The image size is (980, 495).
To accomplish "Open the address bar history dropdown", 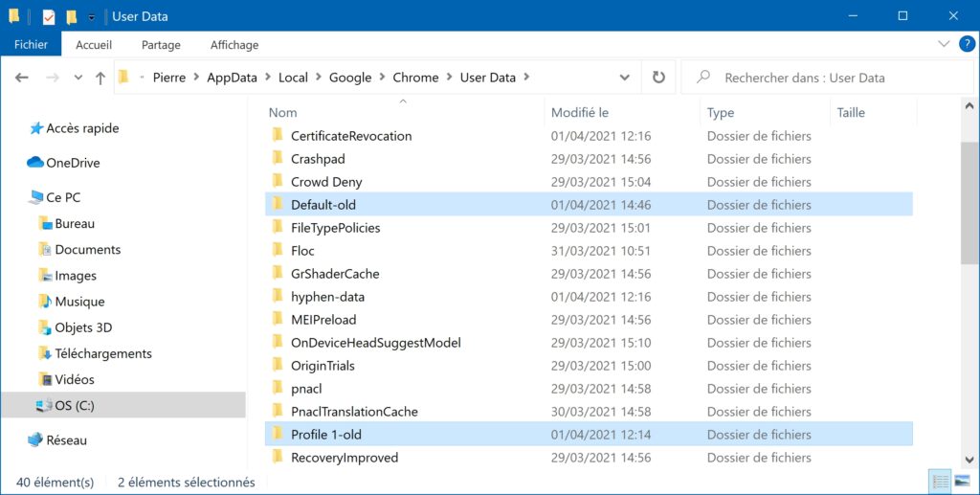I will [624, 78].
